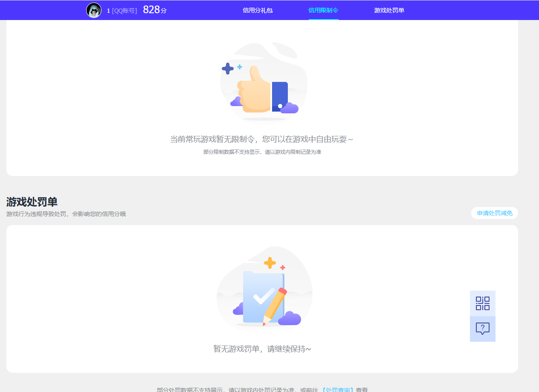Click the [QQ账号] account label
This screenshot has height=392, width=539.
tap(125, 11)
